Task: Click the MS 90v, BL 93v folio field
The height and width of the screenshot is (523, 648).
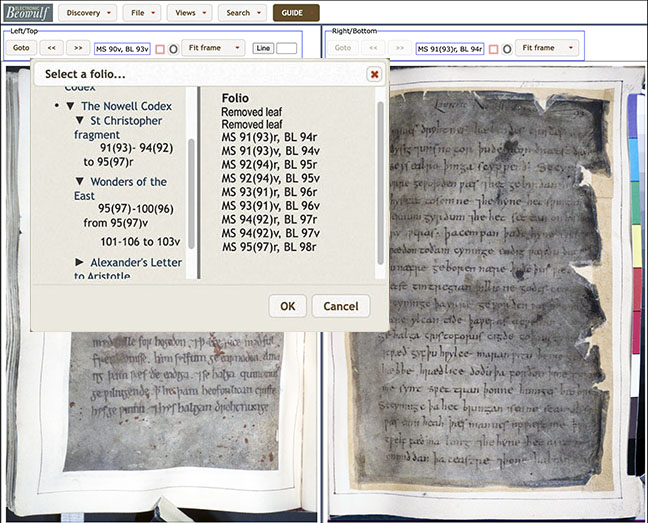Action: coord(122,49)
